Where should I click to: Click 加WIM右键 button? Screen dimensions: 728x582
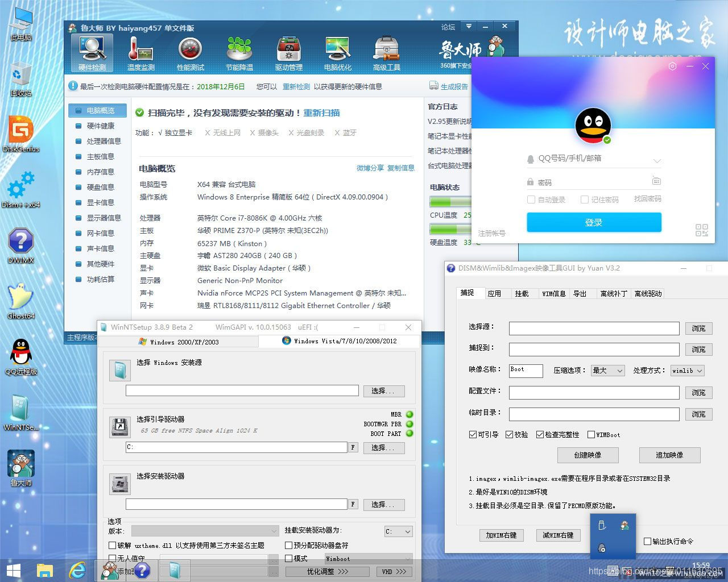[501, 535]
